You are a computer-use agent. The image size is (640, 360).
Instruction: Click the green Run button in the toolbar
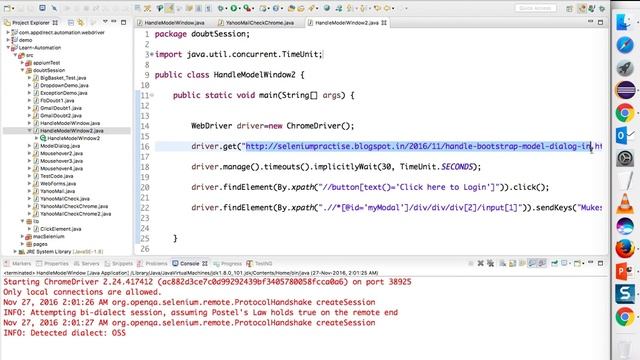(234, 8)
